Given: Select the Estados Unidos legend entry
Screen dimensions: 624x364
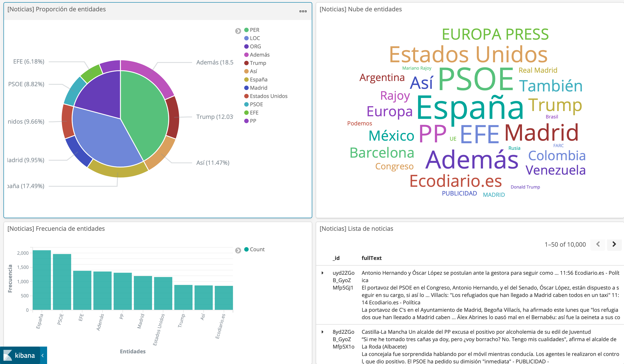Looking at the screenshot, I should point(268,96).
